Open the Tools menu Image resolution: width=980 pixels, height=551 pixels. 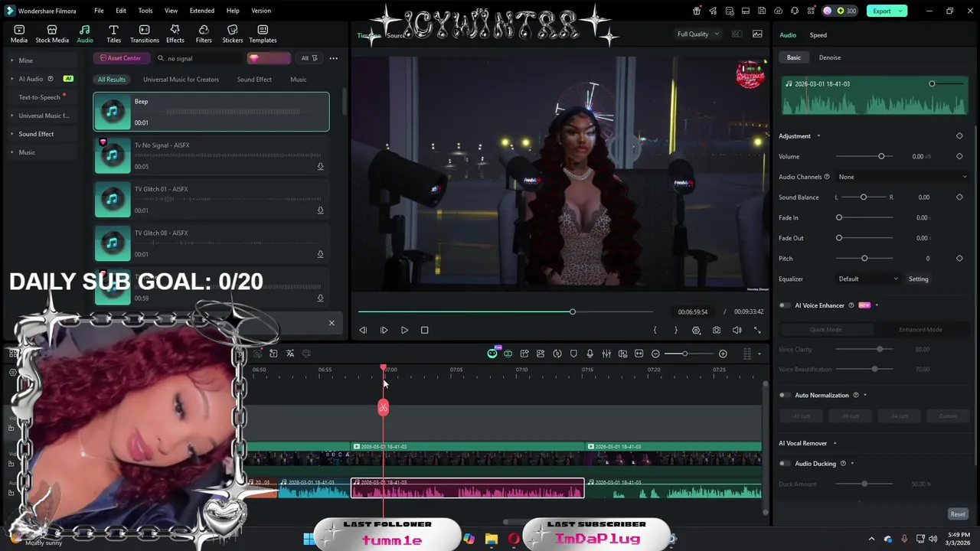pos(145,11)
